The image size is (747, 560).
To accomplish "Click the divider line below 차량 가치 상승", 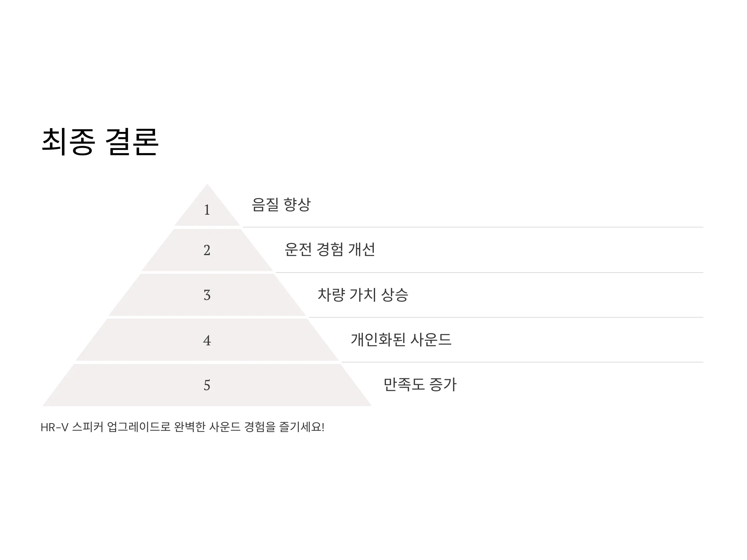I will click(x=506, y=317).
